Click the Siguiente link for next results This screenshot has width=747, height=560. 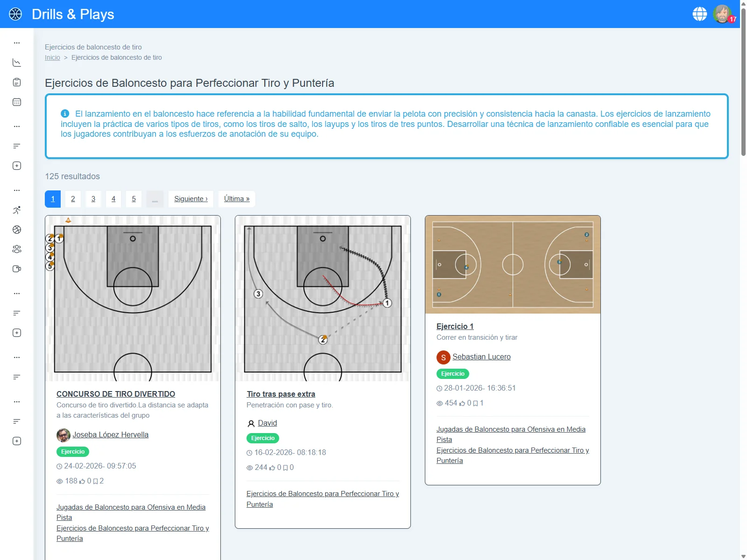point(190,199)
